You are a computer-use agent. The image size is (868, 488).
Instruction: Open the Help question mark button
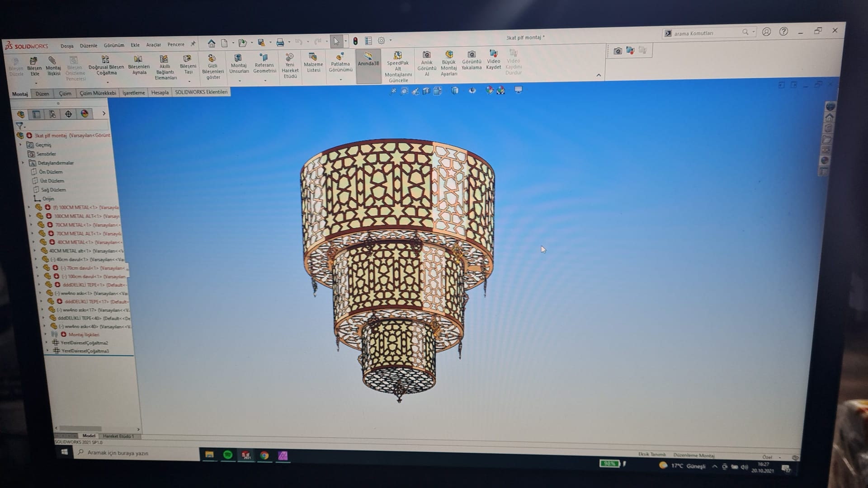pyautogui.click(x=783, y=31)
